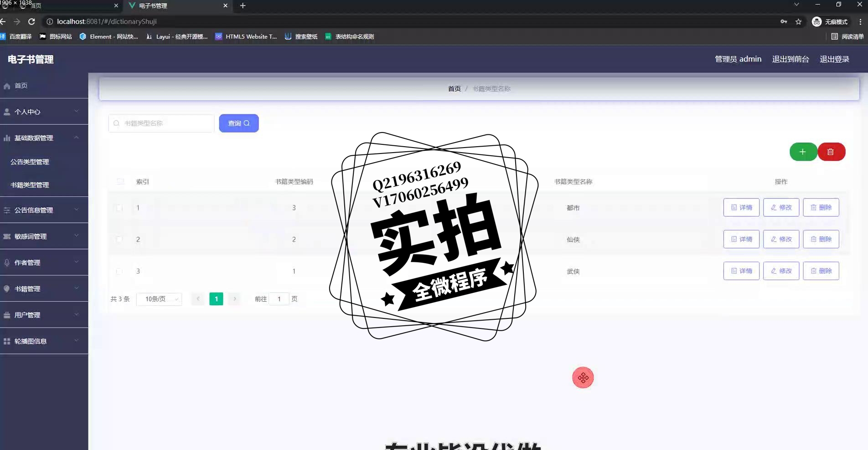Click the 书籍类型名称 search input field
Image resolution: width=868 pixels, height=450 pixels.
(x=161, y=123)
